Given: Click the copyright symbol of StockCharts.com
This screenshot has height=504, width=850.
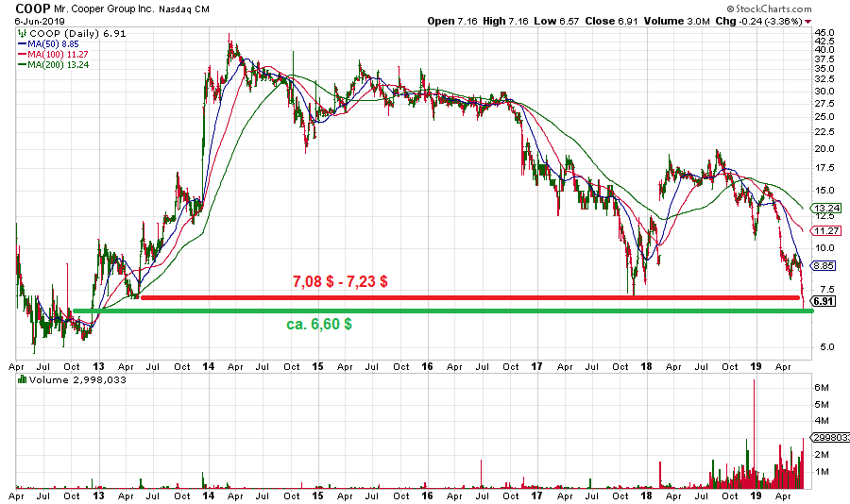Looking at the screenshot, I should click(730, 8).
